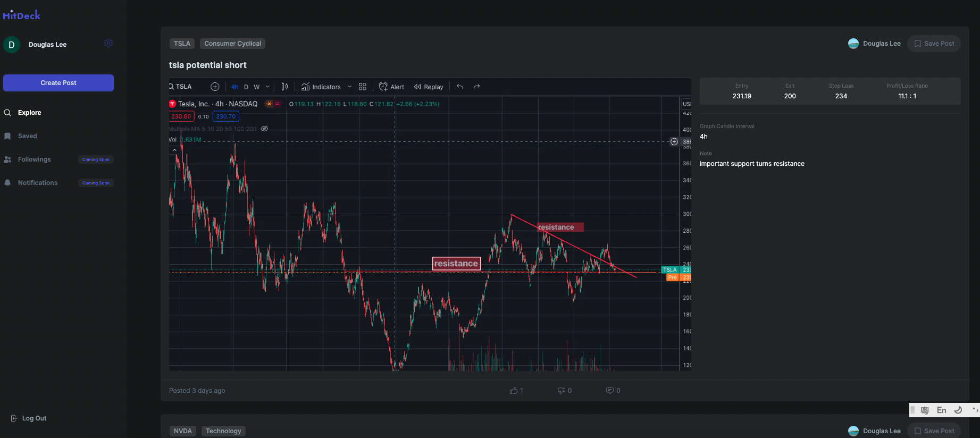Click the note 'important support turns resistance'
The width and height of the screenshot is (980, 438).
tap(752, 164)
